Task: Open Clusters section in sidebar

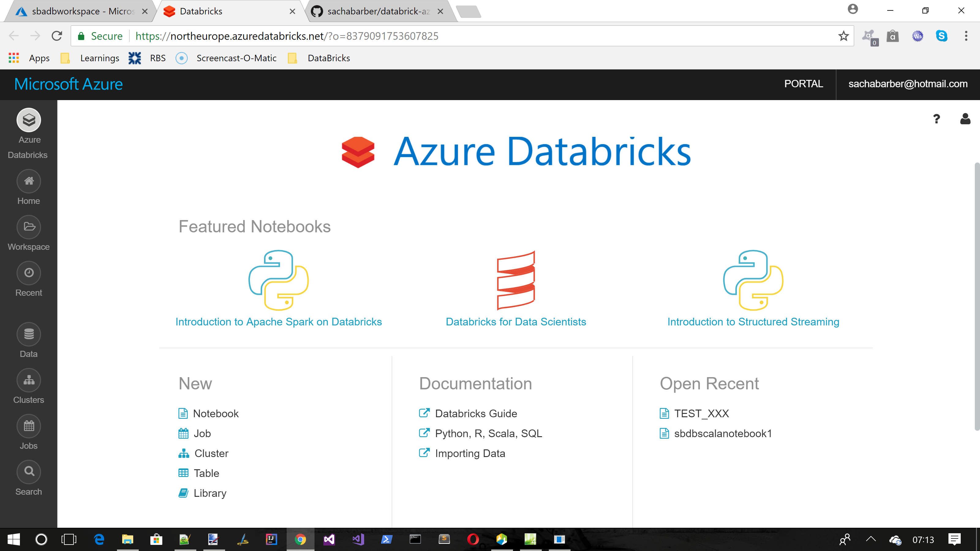Action: tap(28, 380)
